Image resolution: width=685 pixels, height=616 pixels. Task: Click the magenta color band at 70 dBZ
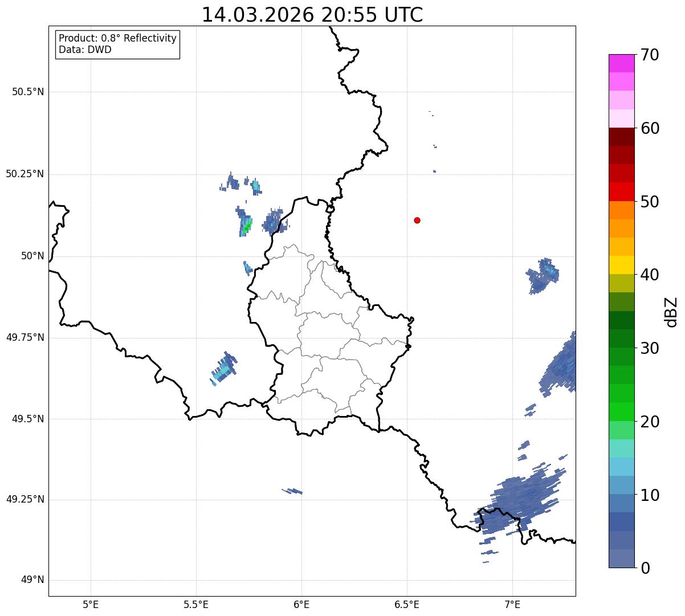click(621, 63)
